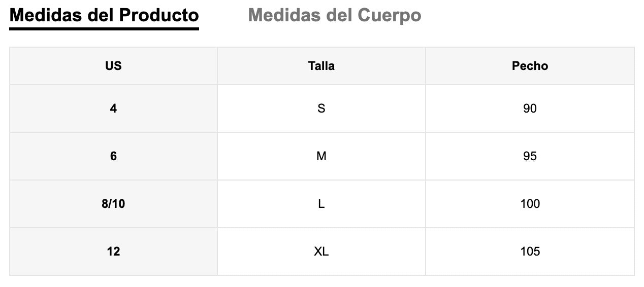This screenshot has height=287, width=644.
Task: Click underline beneath Medidas del Producto
Action: coord(104,29)
